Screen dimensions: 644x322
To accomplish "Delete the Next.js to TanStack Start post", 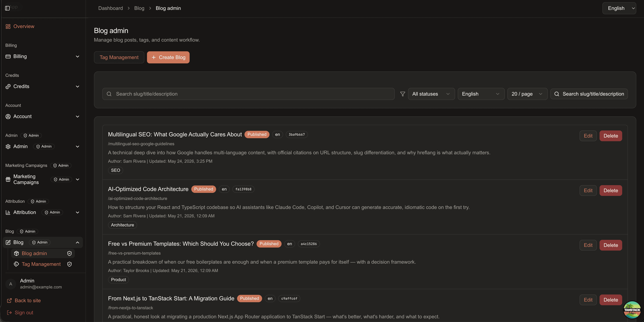I will [611, 300].
